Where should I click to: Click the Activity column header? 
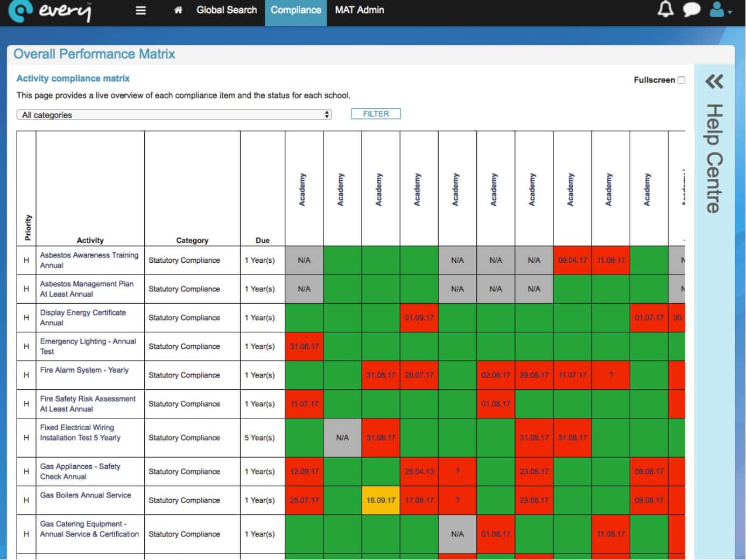pos(90,240)
